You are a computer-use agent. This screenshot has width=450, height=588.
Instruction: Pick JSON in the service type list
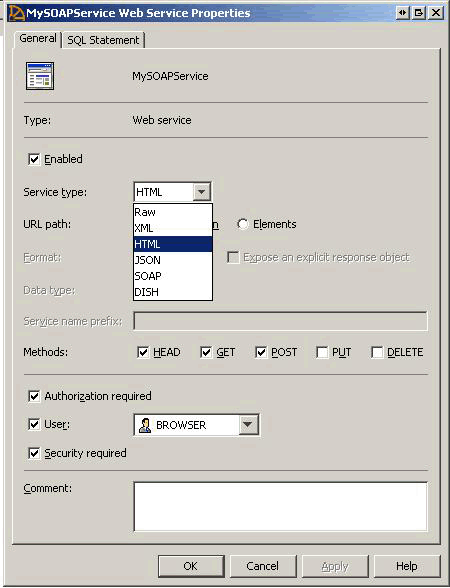pos(173,260)
